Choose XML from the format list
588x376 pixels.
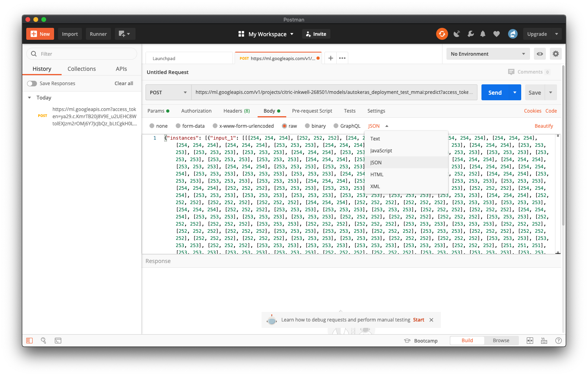tap(406, 186)
